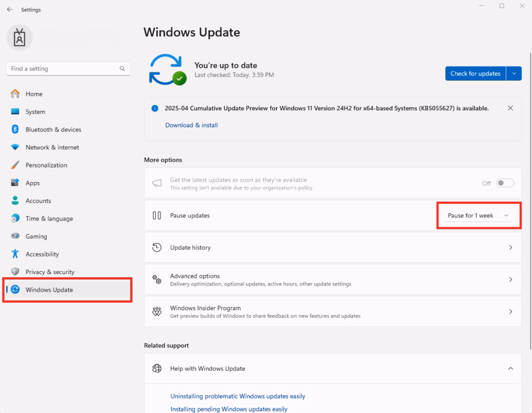This screenshot has height=413, width=532.
Task: Click the Update history label
Action: click(190, 248)
